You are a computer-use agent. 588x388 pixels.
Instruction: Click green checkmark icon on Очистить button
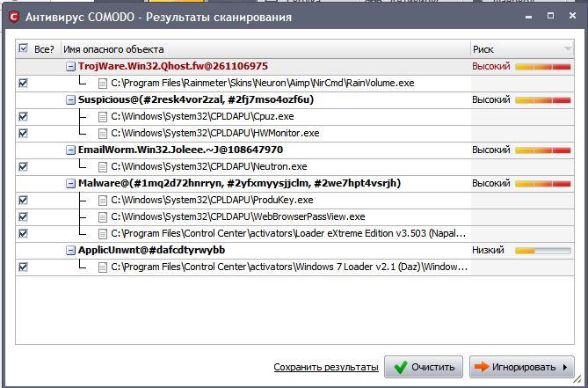(x=400, y=367)
